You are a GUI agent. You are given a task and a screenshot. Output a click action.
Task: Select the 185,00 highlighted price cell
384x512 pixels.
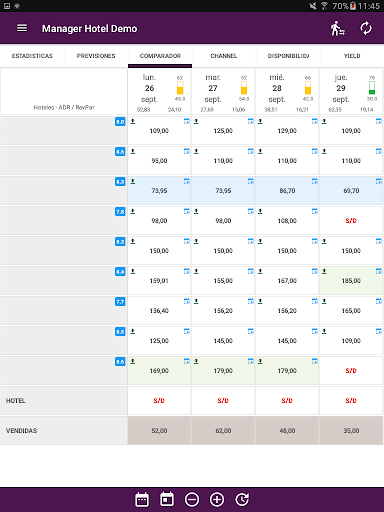click(351, 281)
